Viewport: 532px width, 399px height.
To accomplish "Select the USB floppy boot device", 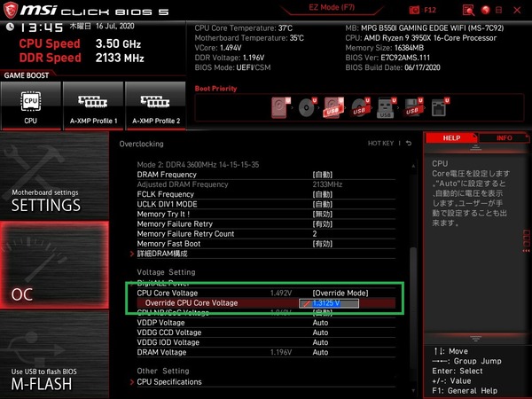I will click(x=413, y=107).
